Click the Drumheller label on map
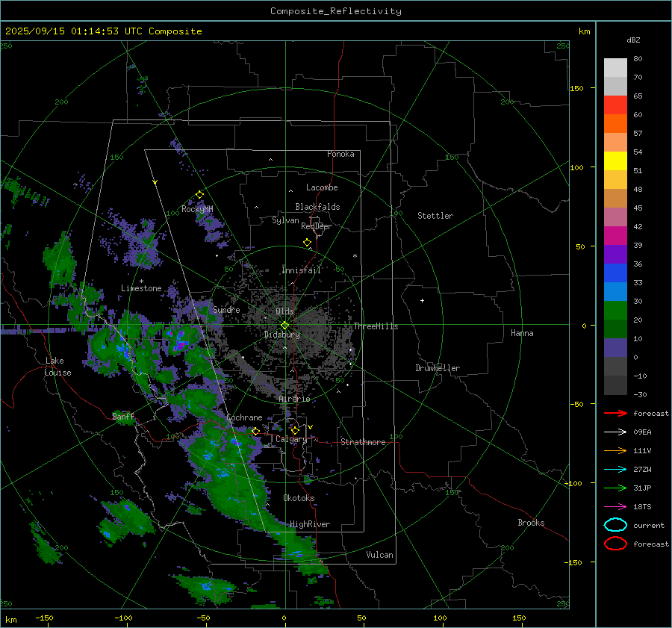Image resolution: width=672 pixels, height=628 pixels. pyautogui.click(x=438, y=368)
